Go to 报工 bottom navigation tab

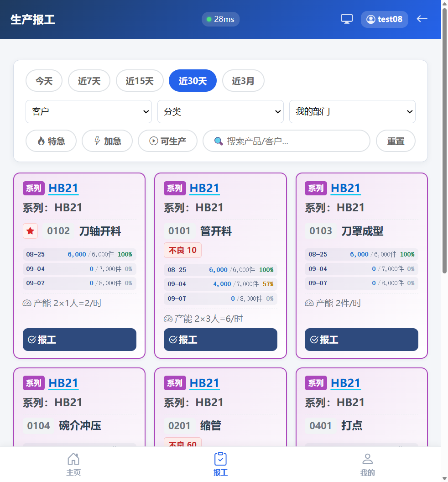click(x=220, y=464)
